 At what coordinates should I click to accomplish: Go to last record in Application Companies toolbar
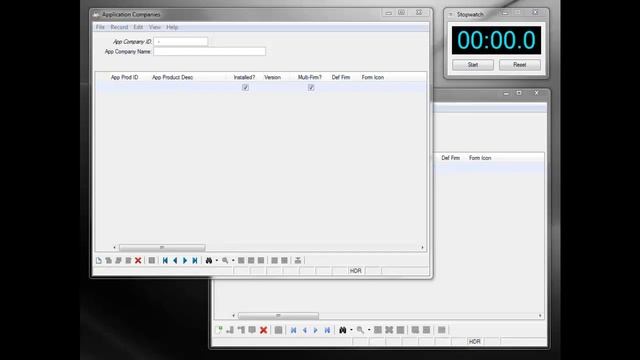click(195, 260)
